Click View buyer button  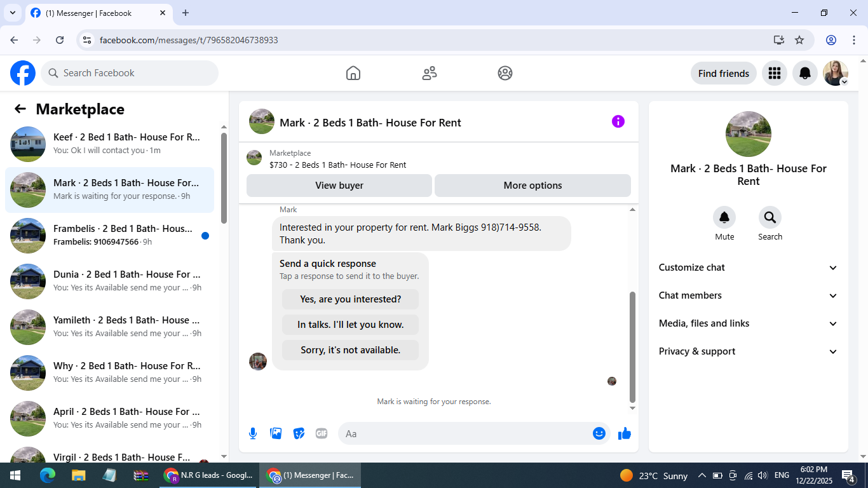click(x=339, y=186)
